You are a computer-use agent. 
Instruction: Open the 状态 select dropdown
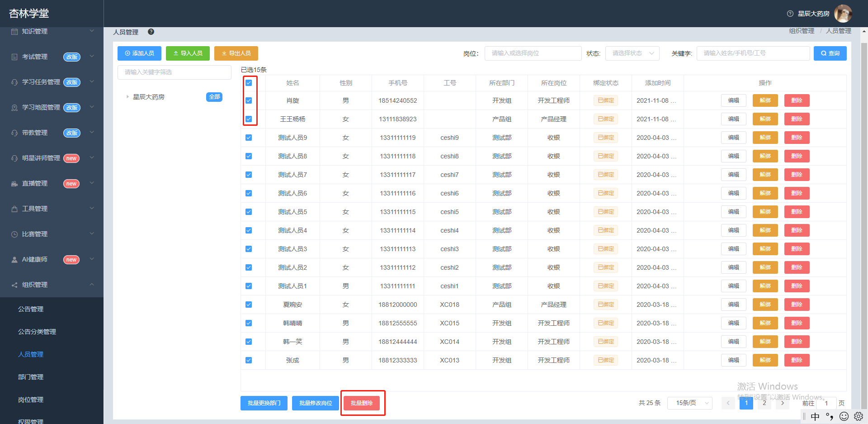coord(632,53)
